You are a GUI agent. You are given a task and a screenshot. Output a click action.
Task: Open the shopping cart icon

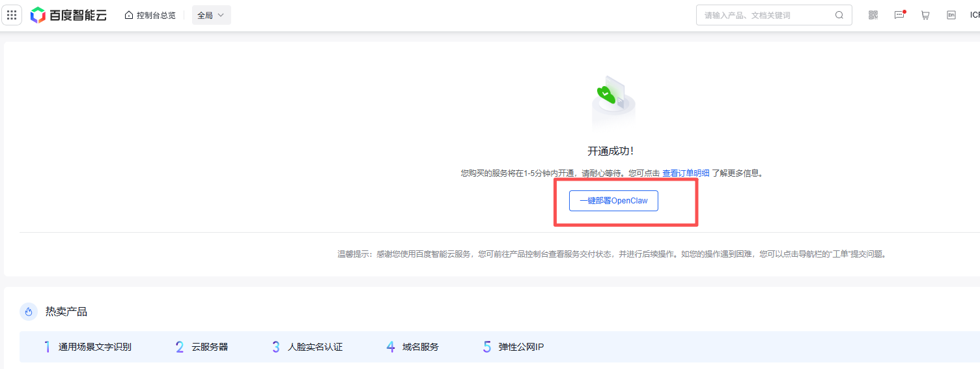[925, 15]
